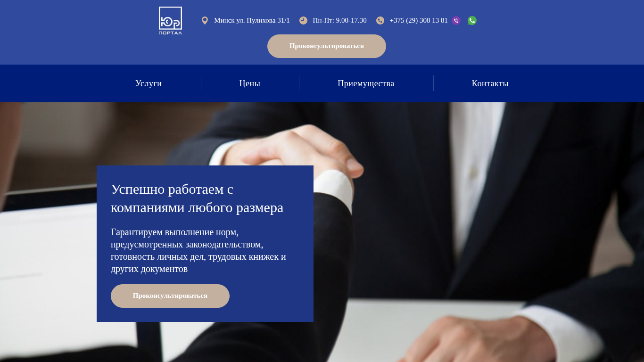Go to the Цены section
Viewport: 644px width, 362px height.
coord(250,83)
